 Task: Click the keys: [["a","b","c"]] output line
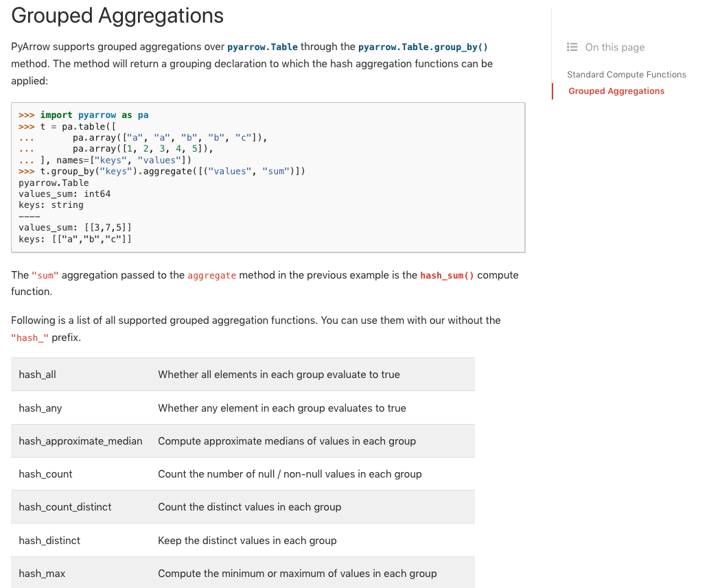pos(75,239)
